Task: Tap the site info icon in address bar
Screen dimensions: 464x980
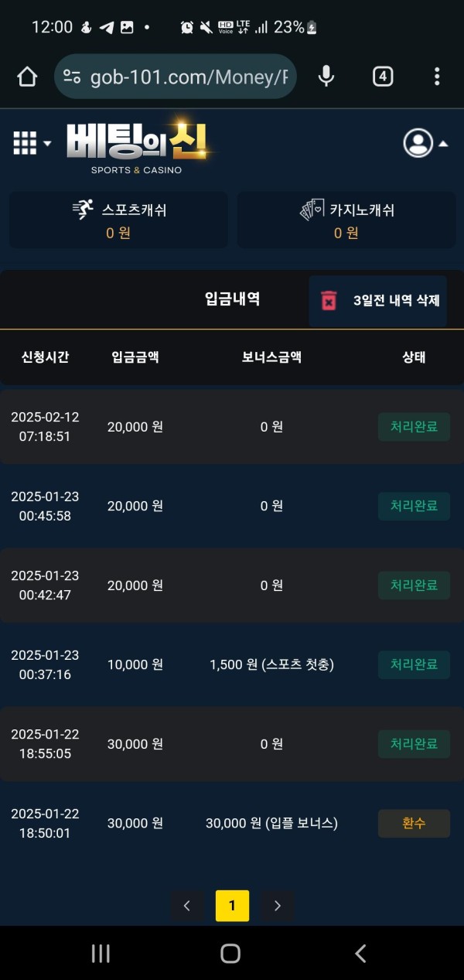Action: pyautogui.click(x=72, y=76)
